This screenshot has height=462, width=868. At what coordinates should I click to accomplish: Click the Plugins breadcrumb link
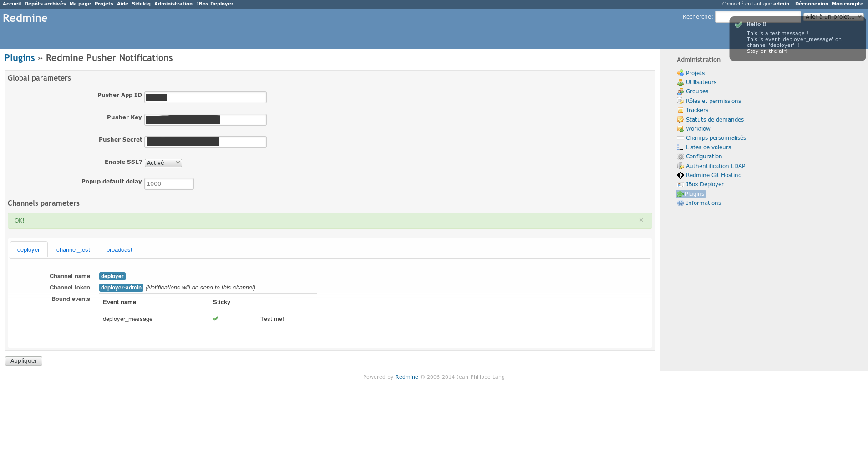pyautogui.click(x=20, y=58)
